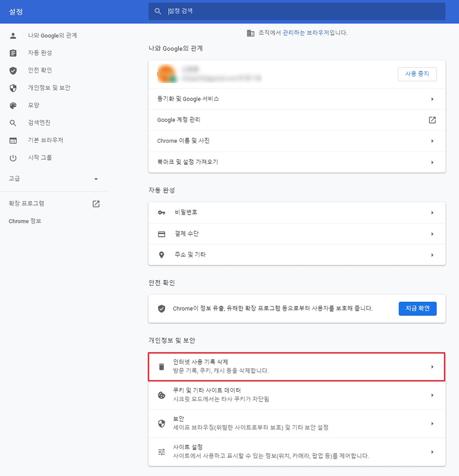Open arrow in the 사이트 설정 row
Screen dimensions: 459x476
pyautogui.click(x=432, y=452)
